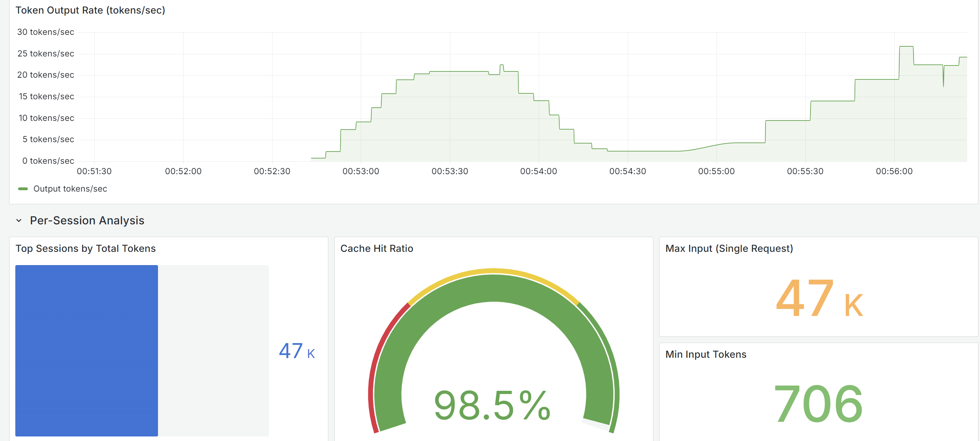
Task: Click the chart plateau at 00:53:30
Action: [x=450, y=71]
